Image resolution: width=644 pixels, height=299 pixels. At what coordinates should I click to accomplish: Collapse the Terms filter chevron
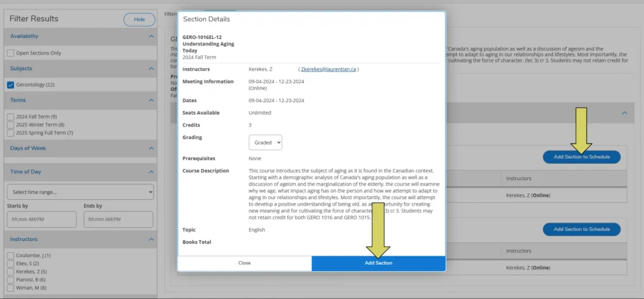pos(151,100)
